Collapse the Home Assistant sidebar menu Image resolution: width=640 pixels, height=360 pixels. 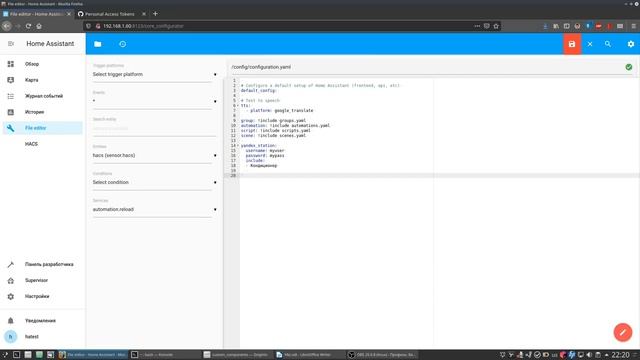point(11,44)
